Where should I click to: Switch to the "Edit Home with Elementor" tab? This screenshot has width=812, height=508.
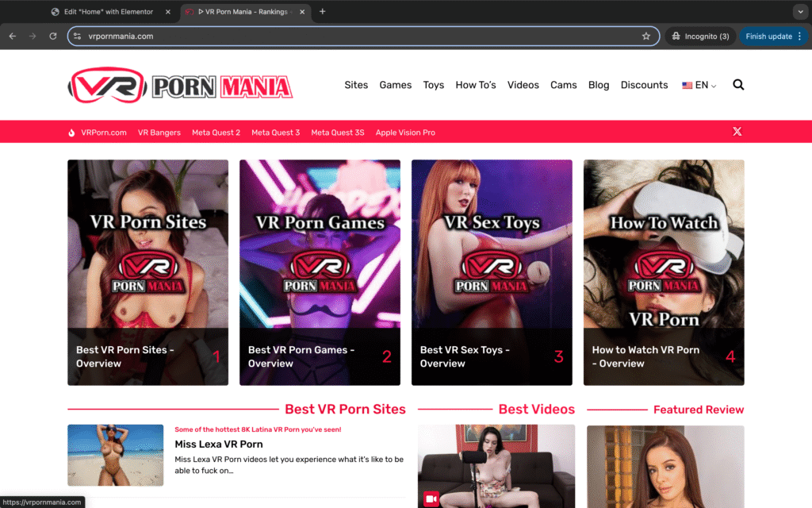[x=111, y=11]
